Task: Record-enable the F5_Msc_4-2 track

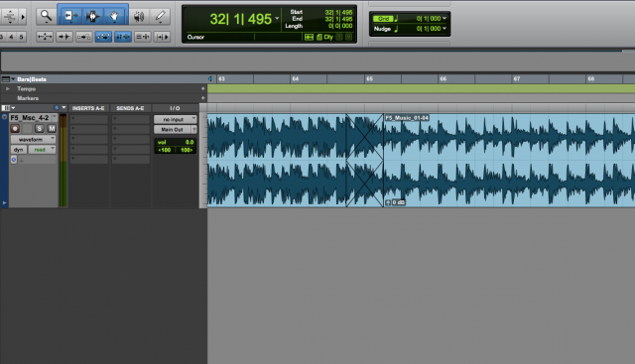Action: click(16, 129)
